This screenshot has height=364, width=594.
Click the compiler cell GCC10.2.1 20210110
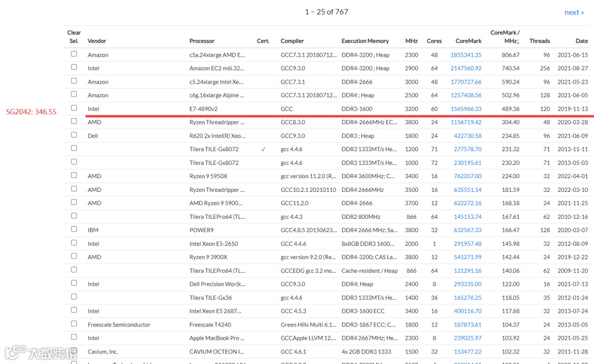coord(308,190)
